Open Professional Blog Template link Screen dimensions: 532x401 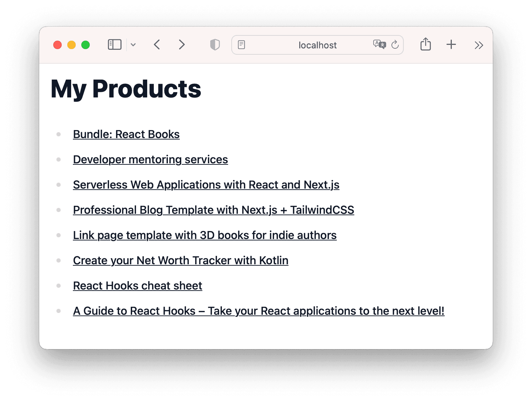click(x=213, y=210)
